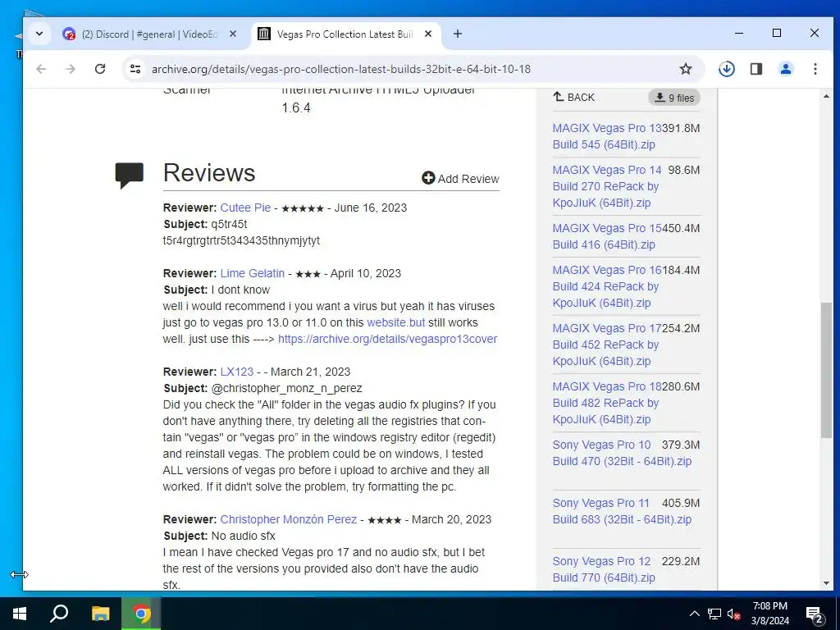Viewport: 840px width, 630px height.
Task: Click the 98.6M file size text
Action: click(x=684, y=170)
